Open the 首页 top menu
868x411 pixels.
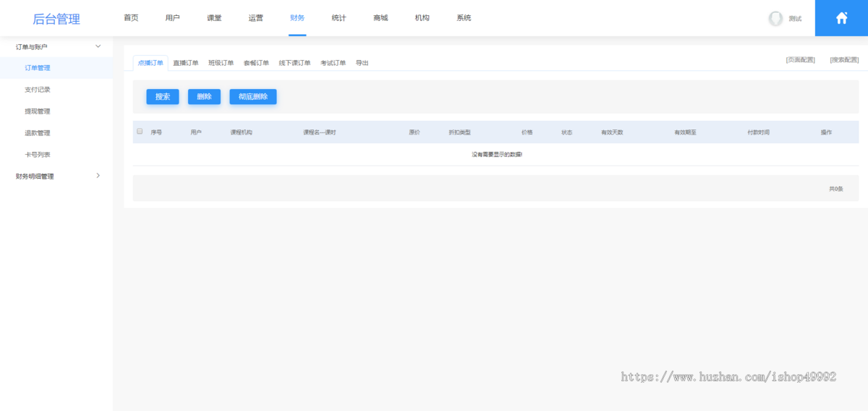click(x=131, y=18)
